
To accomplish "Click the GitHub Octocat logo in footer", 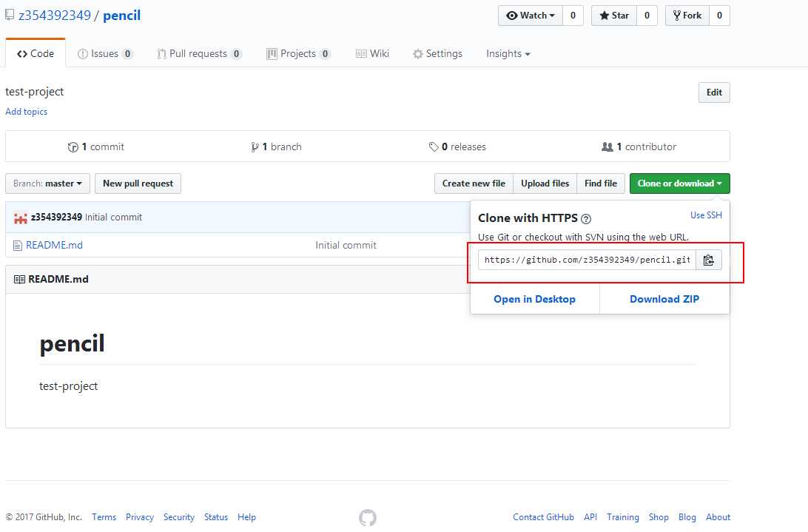I will 368,517.
